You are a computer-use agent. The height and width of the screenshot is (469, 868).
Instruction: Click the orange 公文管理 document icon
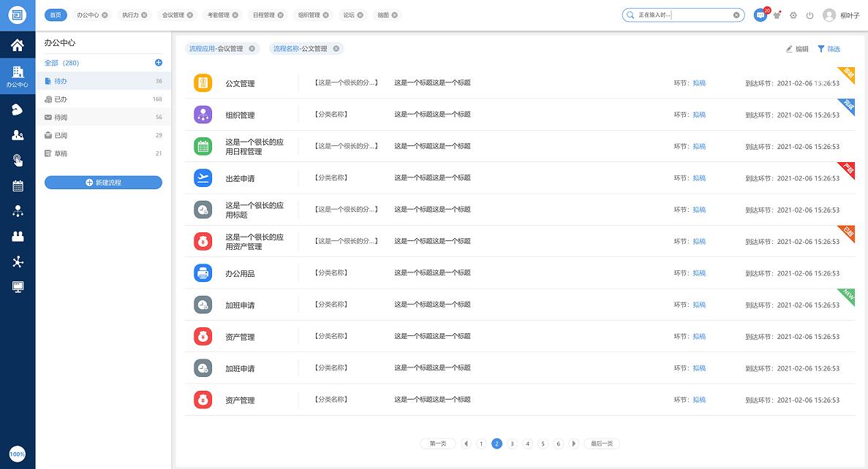point(203,83)
